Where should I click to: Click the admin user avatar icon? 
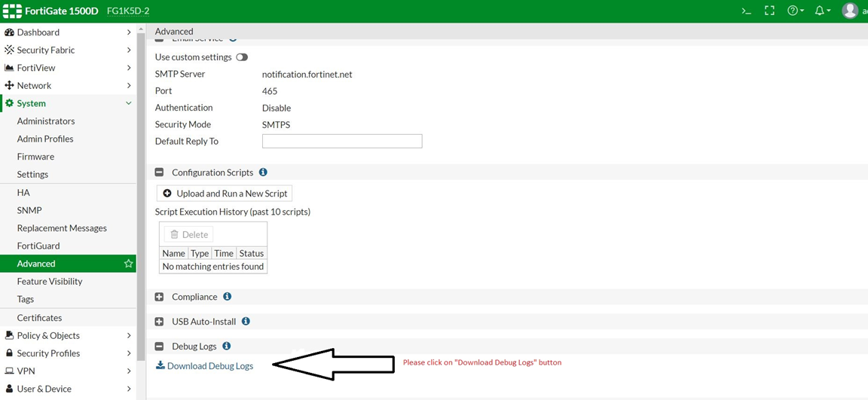pyautogui.click(x=850, y=11)
